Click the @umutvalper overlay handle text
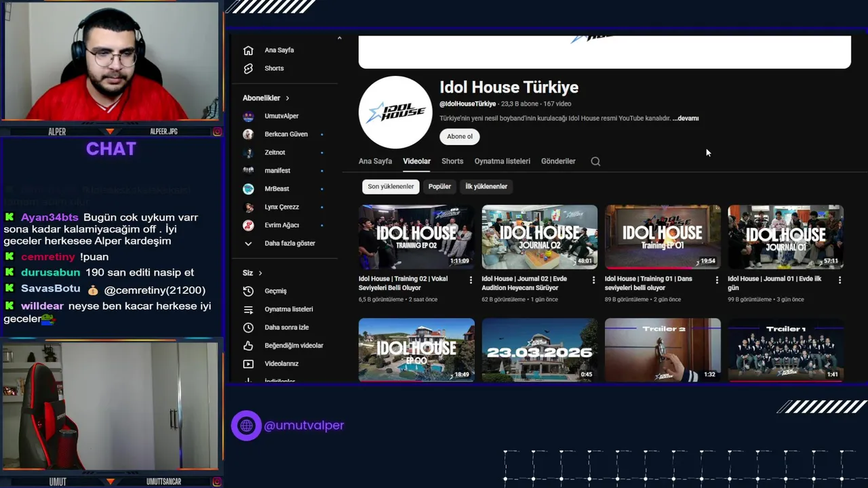 point(304,426)
